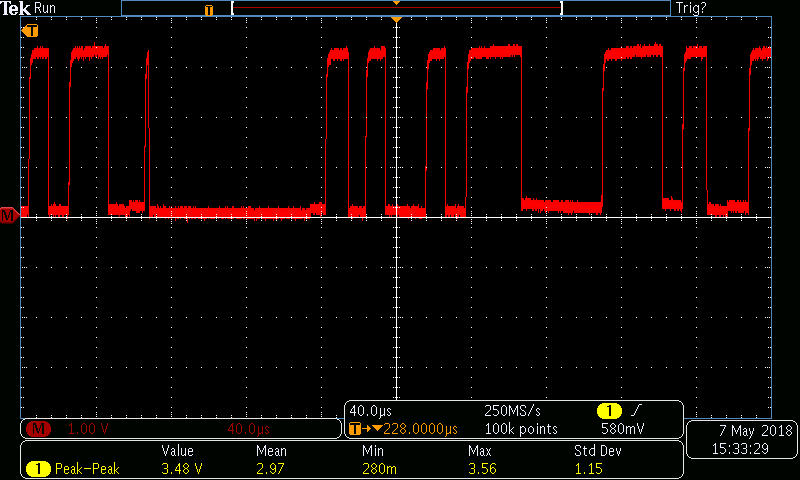Select the Peak-Peak measurement label
The image size is (800, 480).
(87, 469)
